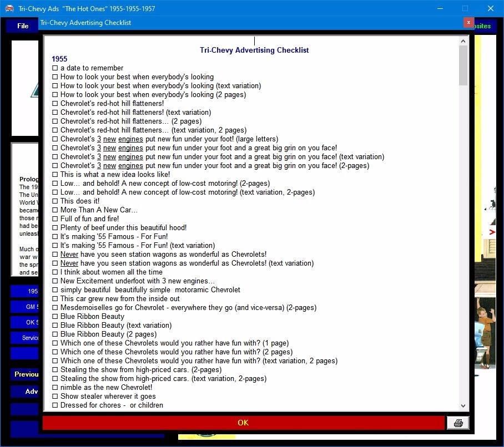Check 'Plenty of beef under this beautiful hood!'
This screenshot has width=504, height=447.
[x=55, y=228]
